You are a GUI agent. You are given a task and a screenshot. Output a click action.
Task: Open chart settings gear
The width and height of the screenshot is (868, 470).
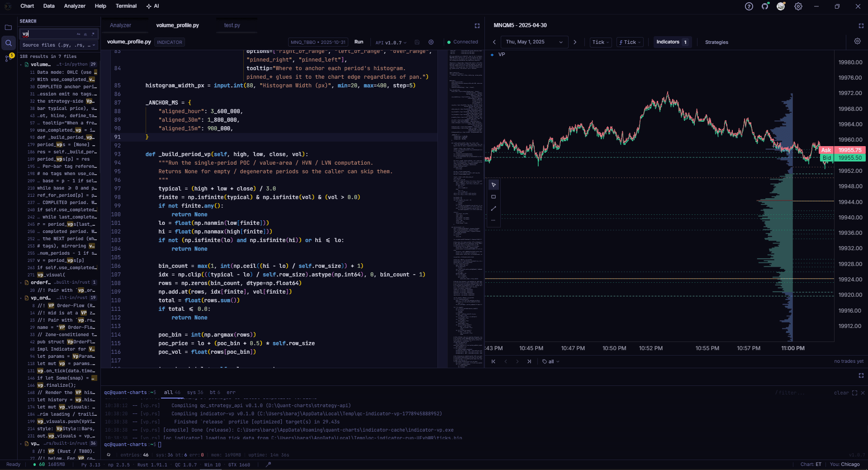click(x=857, y=41)
